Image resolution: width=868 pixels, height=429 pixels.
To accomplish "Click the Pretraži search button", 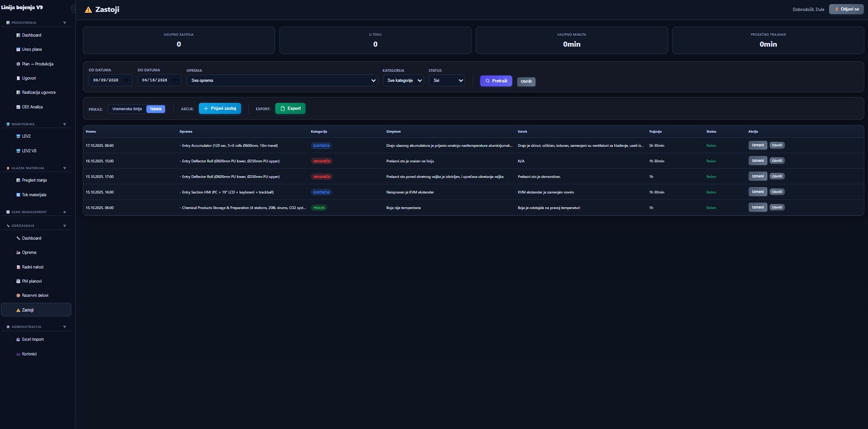I will (x=496, y=81).
